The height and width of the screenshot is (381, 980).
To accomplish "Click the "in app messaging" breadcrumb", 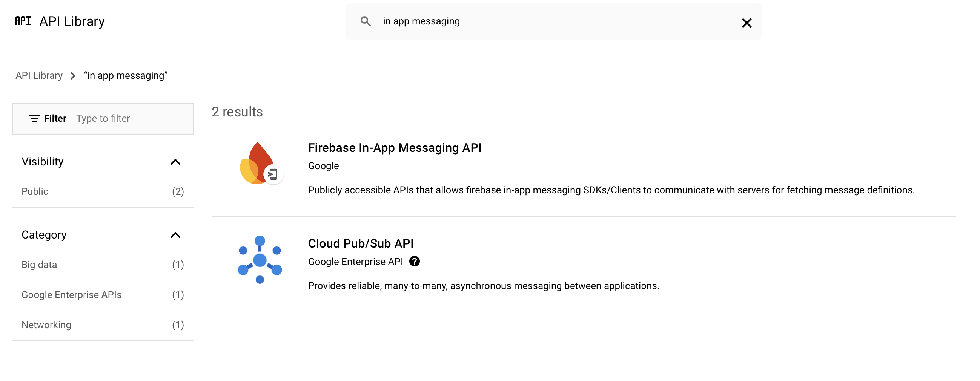I will (126, 75).
